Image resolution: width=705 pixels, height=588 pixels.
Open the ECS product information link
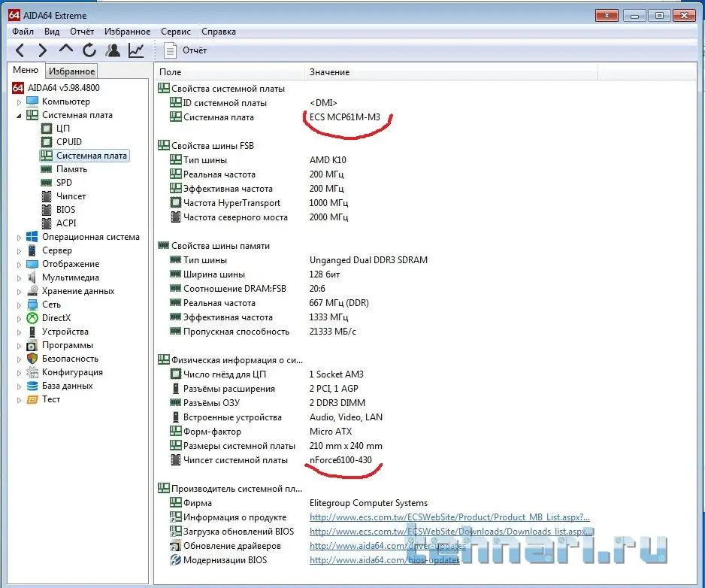pos(449,517)
